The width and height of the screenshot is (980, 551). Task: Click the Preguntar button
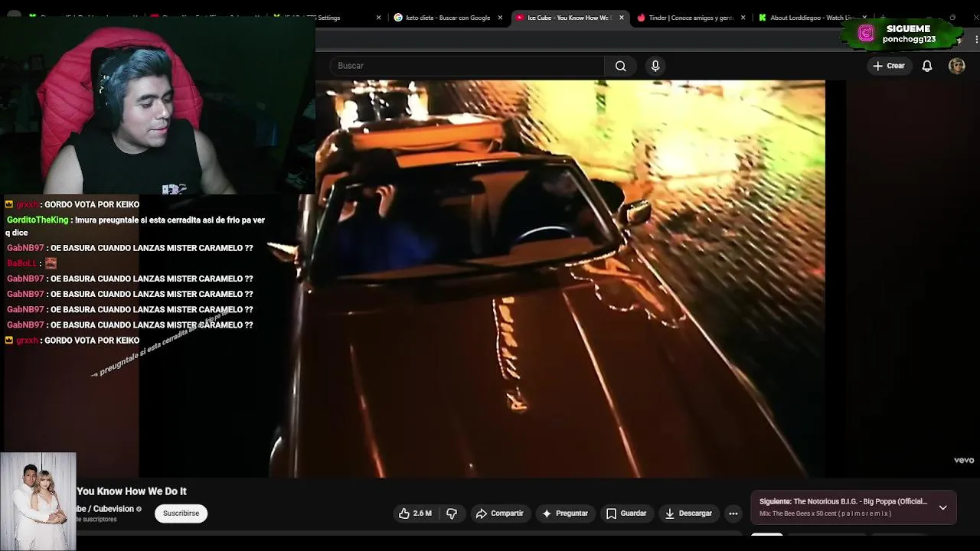pos(565,514)
